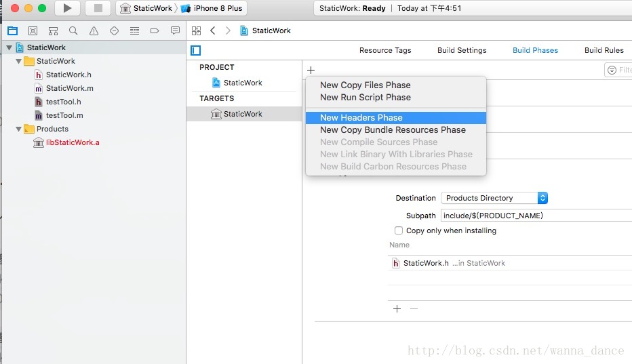This screenshot has width=632, height=364.
Task: Switch to Resource Tags tab
Action: [x=385, y=50]
